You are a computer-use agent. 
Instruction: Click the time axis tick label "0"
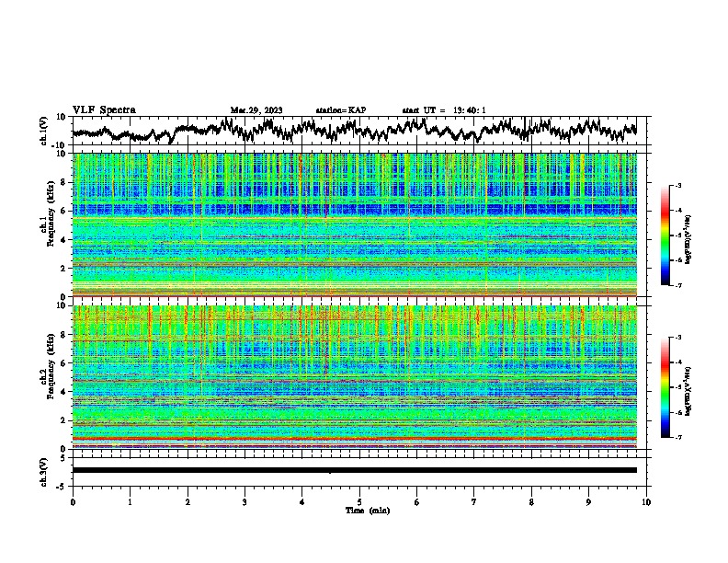tap(73, 502)
